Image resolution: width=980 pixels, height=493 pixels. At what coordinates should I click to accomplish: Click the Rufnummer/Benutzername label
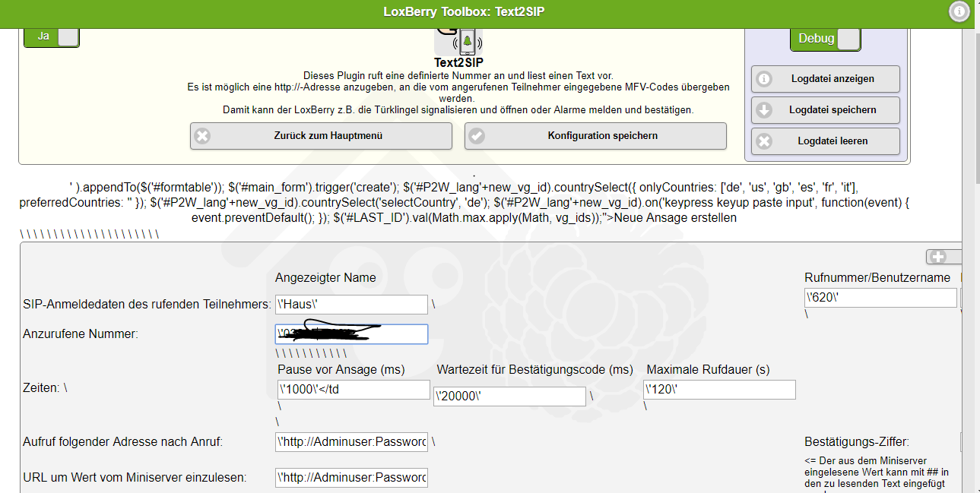pos(877,278)
